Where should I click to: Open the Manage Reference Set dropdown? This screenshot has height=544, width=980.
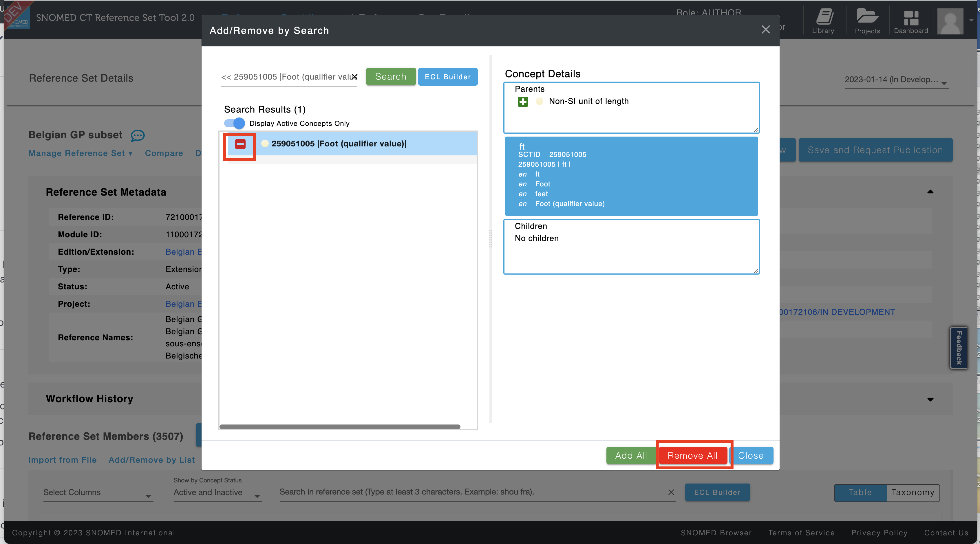(81, 153)
